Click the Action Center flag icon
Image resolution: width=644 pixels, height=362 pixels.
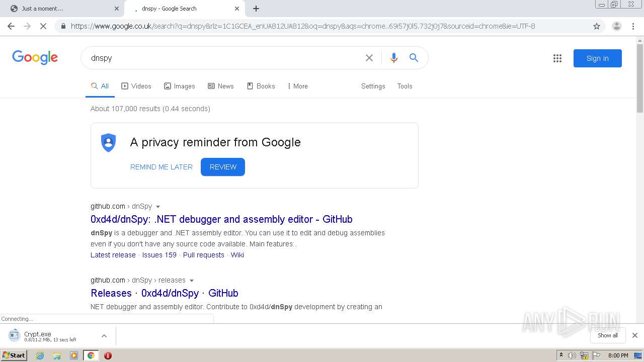pos(596,355)
